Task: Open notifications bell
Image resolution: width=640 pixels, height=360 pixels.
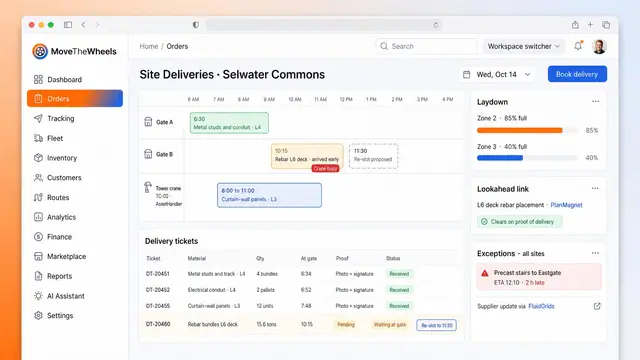Action: coord(578,46)
